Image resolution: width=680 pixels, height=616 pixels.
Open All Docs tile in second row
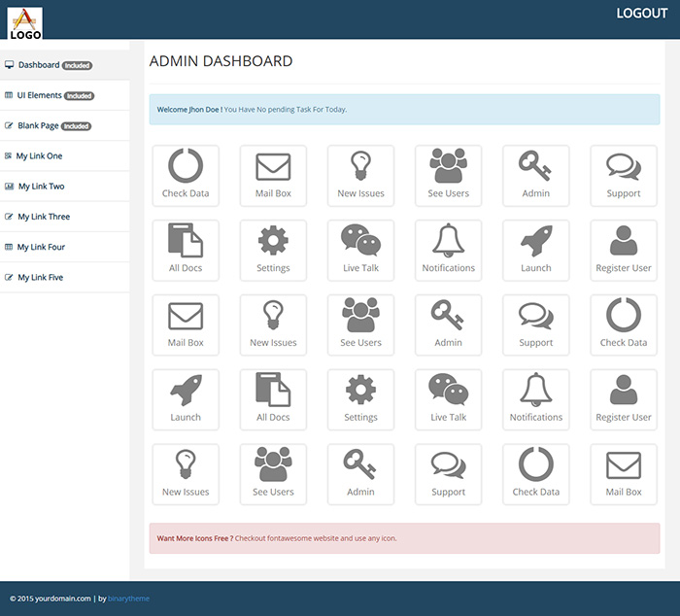coord(186,251)
